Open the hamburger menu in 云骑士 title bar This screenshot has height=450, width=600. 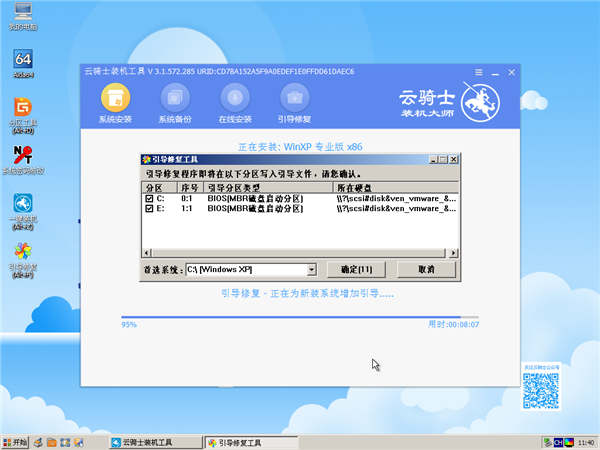[x=478, y=72]
